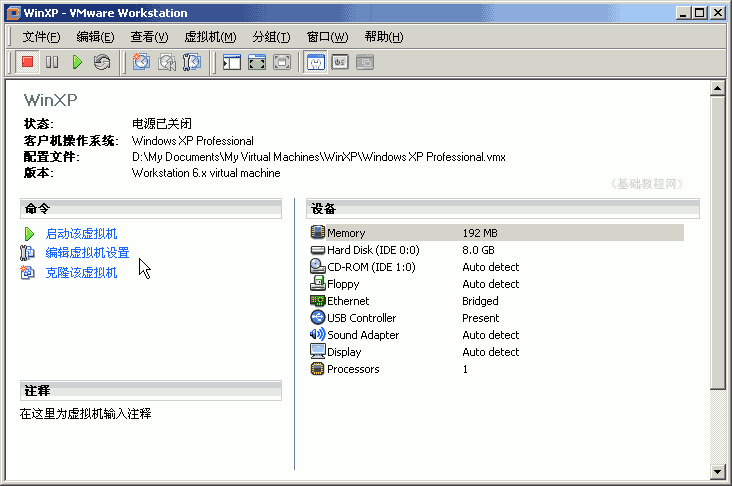
Task: Click the Hard Disk device icon
Action: pyautogui.click(x=317, y=250)
